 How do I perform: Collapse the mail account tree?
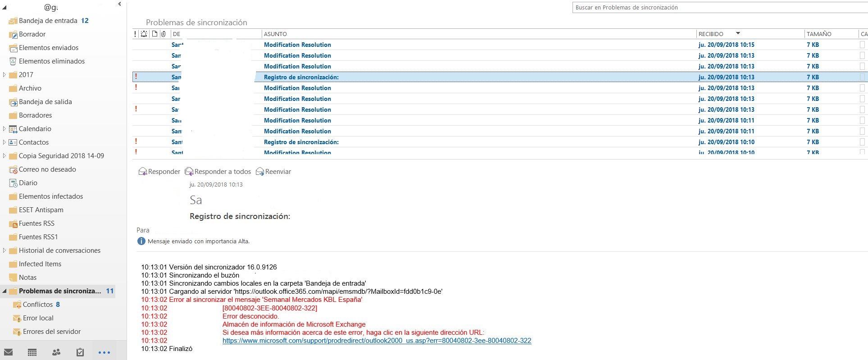tap(5, 8)
